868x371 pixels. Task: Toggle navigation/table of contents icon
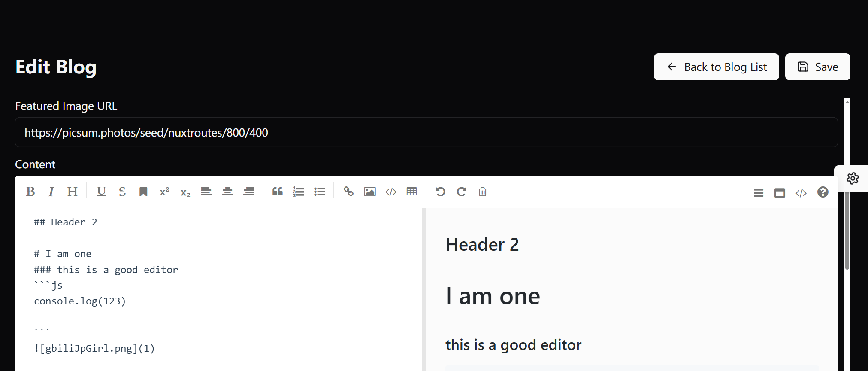(759, 193)
